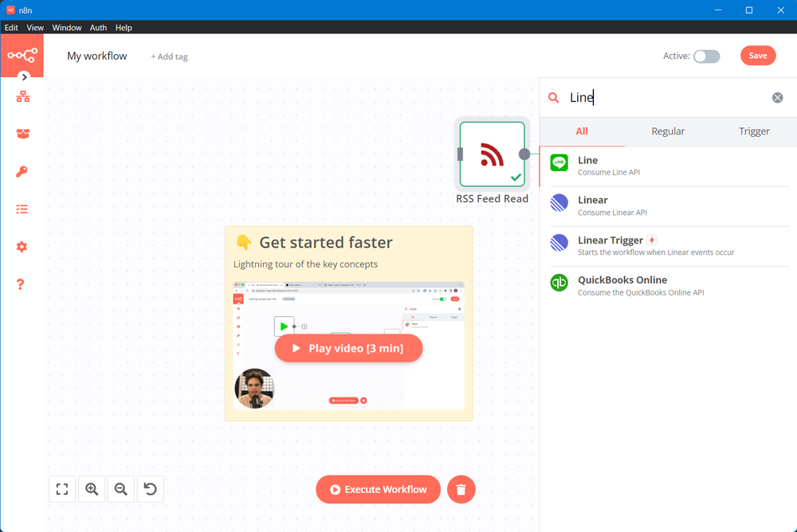The height and width of the screenshot is (532, 797).
Task: Click the zoom to fit icon
Action: pyautogui.click(x=62, y=489)
